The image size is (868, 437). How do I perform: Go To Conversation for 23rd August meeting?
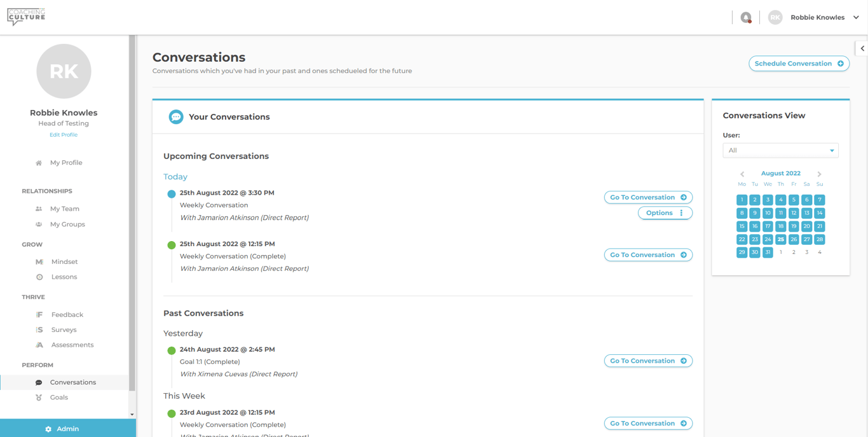[x=648, y=424]
